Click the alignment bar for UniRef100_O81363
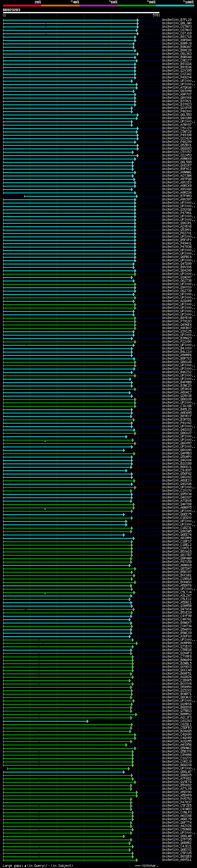Screen dimensions: 197x868 point(71,54)
